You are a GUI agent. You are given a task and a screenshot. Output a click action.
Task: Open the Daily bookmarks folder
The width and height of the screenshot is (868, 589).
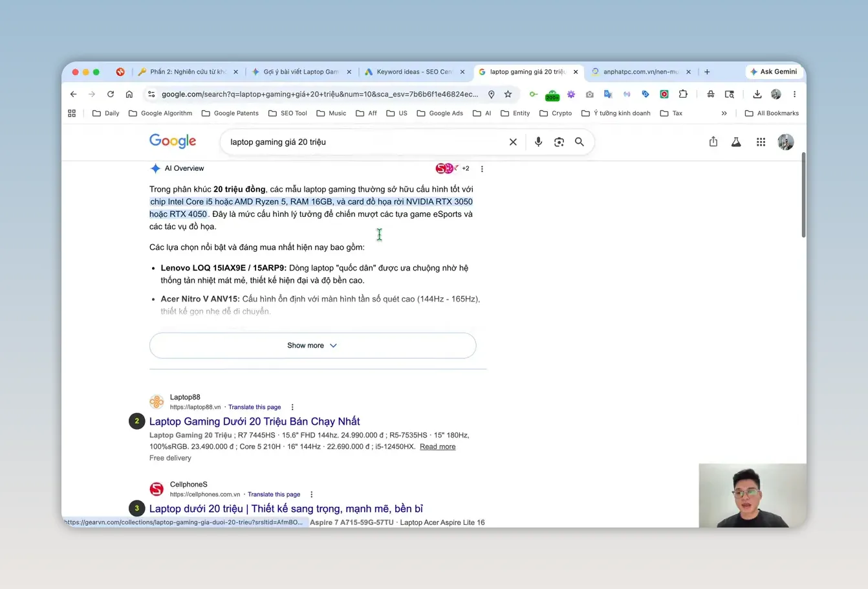pyautogui.click(x=106, y=113)
